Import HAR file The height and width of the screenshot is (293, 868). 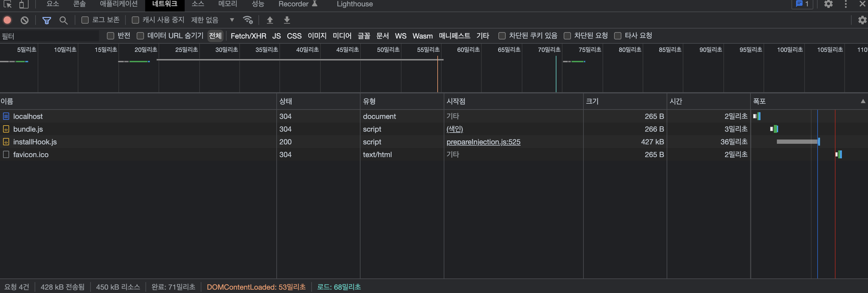coord(270,20)
